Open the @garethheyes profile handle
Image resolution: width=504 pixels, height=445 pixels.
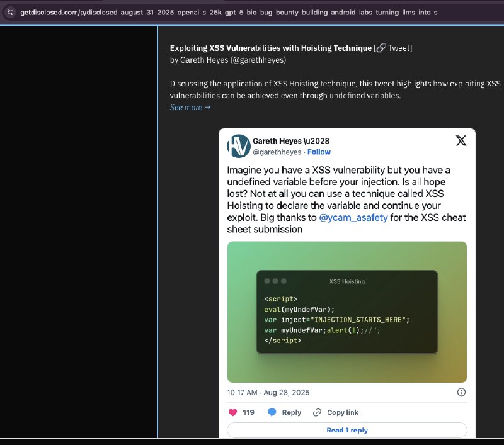[x=275, y=152]
